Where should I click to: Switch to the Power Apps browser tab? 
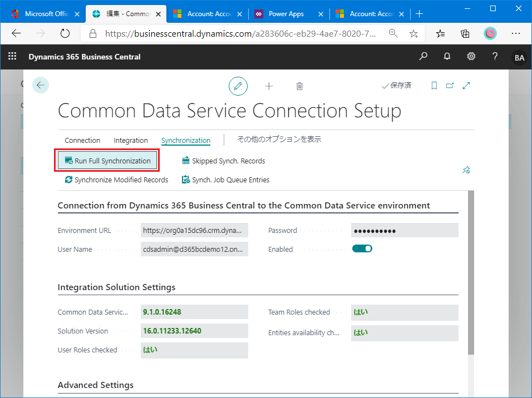pos(286,14)
